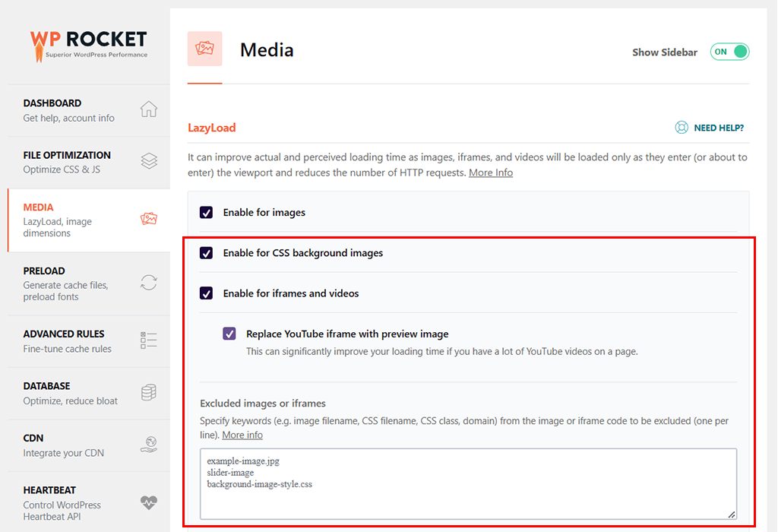
Task: Click inside the excluded images textarea
Action: (468, 484)
